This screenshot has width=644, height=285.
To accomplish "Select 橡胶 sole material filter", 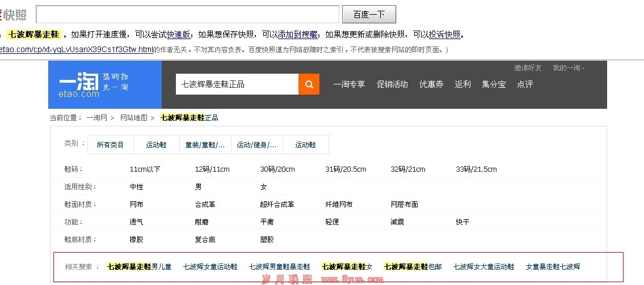I will 136,240.
